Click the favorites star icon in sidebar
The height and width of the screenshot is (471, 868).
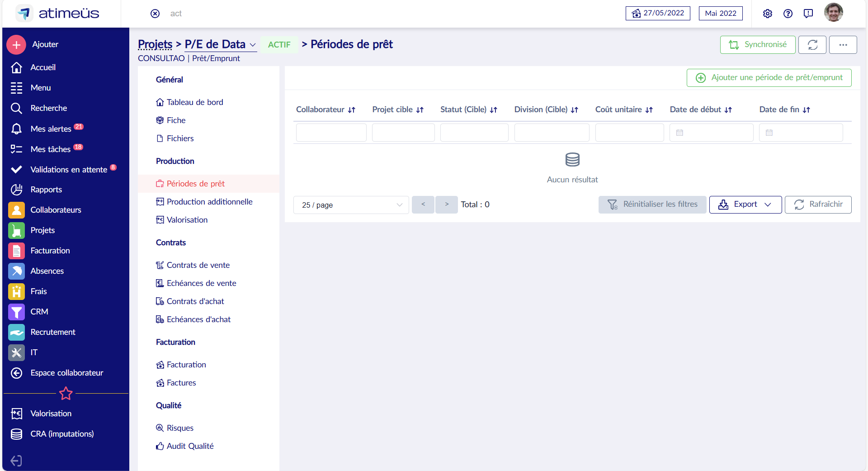coord(66,394)
